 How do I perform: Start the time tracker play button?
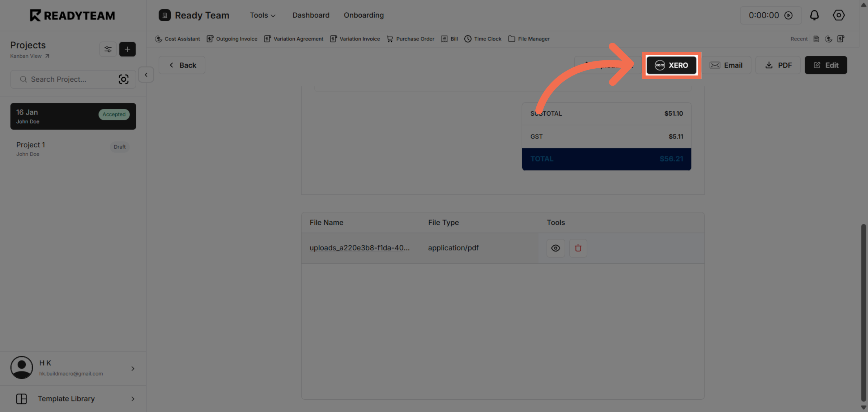click(789, 15)
